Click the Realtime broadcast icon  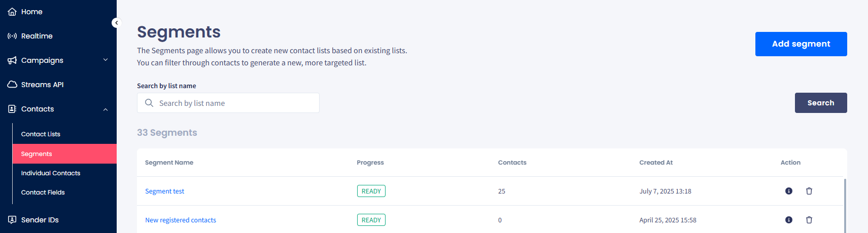(12, 36)
